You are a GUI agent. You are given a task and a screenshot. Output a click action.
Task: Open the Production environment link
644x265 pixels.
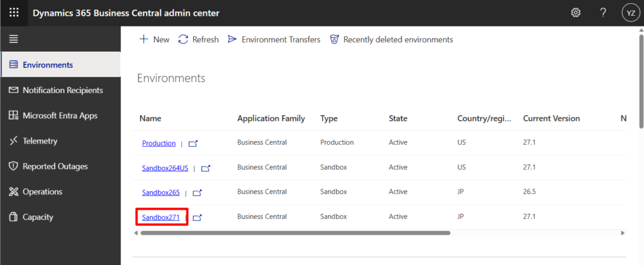pyautogui.click(x=158, y=144)
